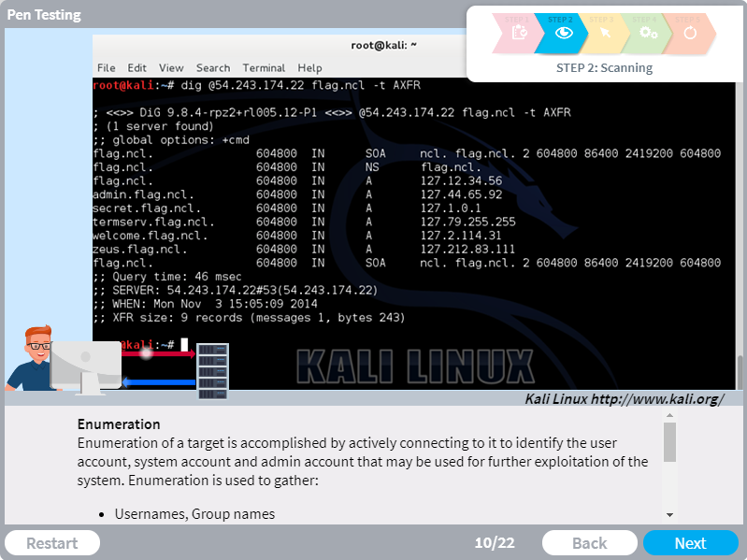The width and height of the screenshot is (747, 560).
Task: Click the NS record type entry
Action: click(372, 167)
